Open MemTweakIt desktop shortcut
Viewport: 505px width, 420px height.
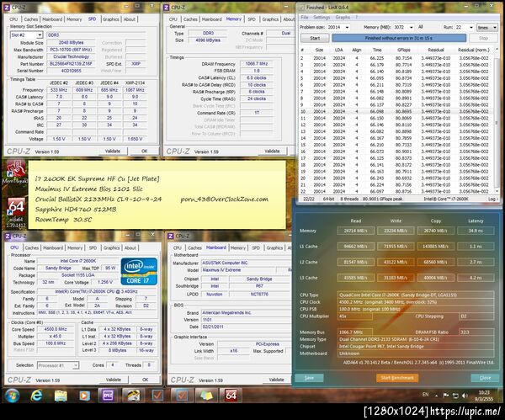(x=14, y=173)
